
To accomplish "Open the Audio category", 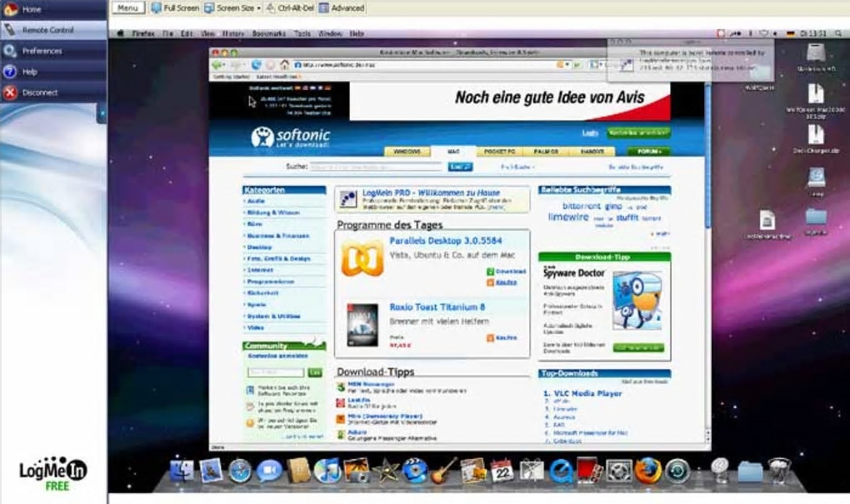I will (x=256, y=201).
